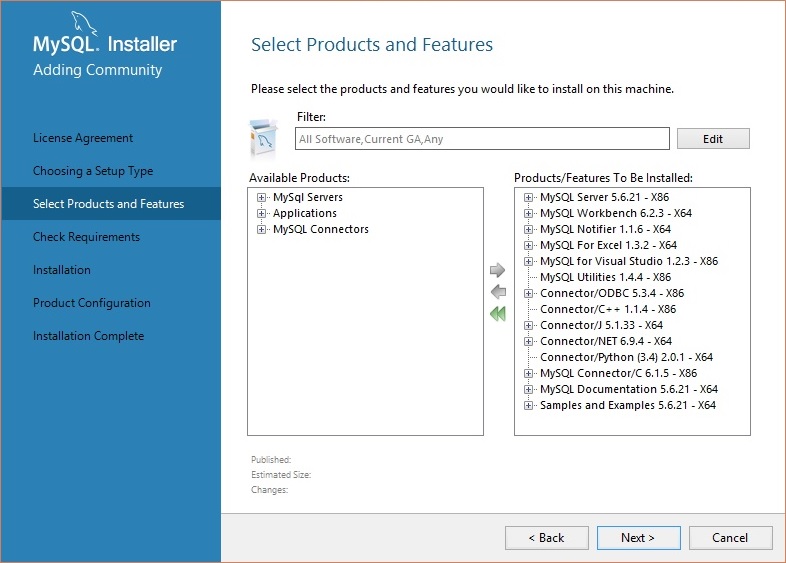Expand MySQL Documentation 5.6.21 - X64 features
The width and height of the screenshot is (786, 563).
click(528, 390)
